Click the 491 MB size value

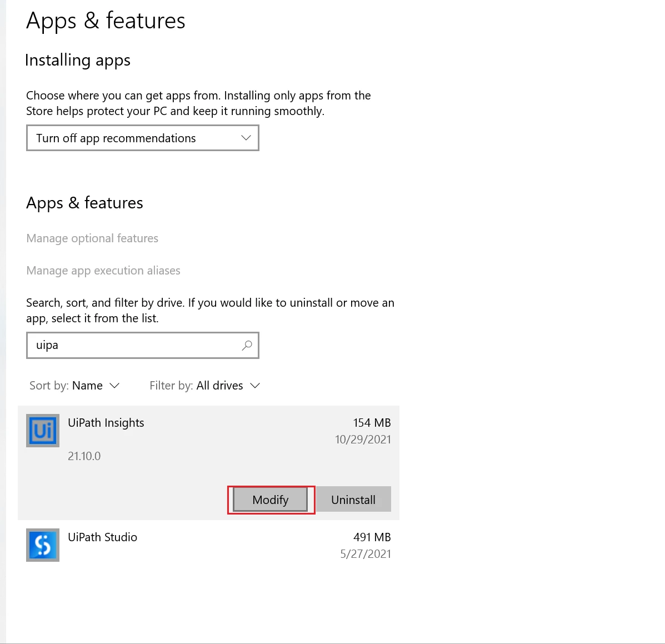(372, 537)
